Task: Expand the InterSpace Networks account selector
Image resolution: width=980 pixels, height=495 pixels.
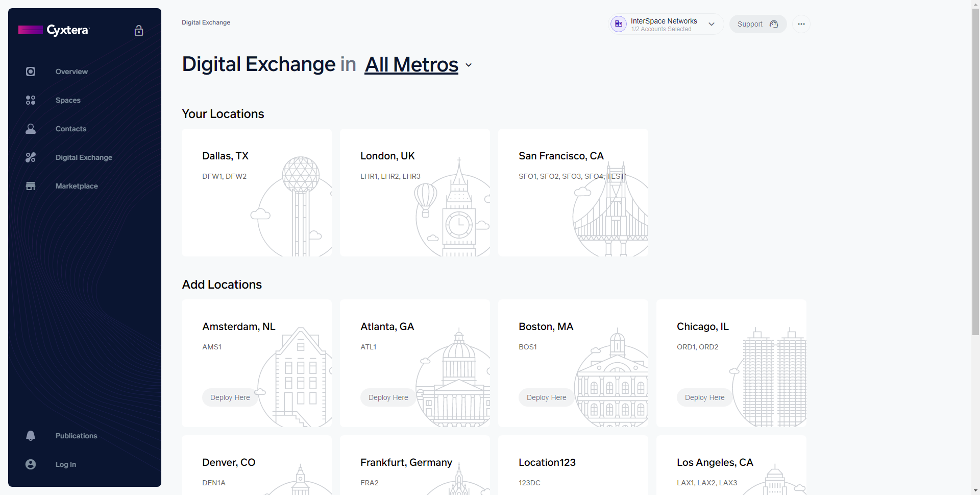Action: click(x=667, y=24)
